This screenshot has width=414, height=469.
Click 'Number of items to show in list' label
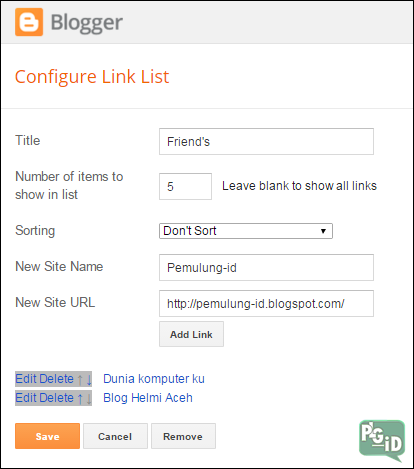(x=69, y=185)
